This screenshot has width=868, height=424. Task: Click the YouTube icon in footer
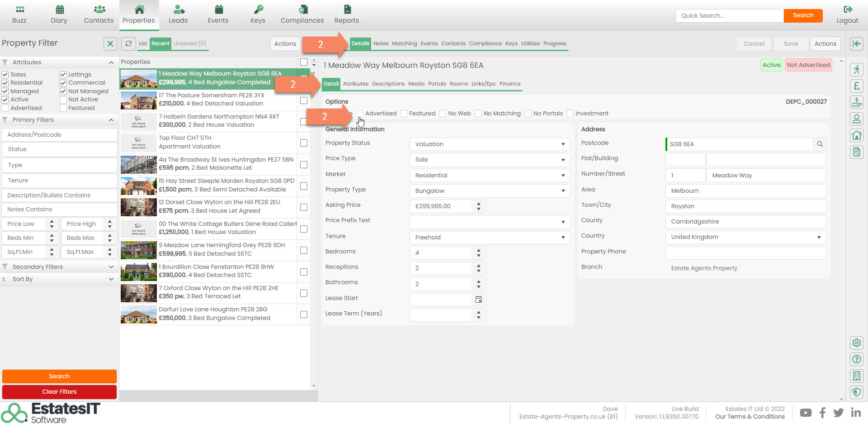[x=805, y=413]
